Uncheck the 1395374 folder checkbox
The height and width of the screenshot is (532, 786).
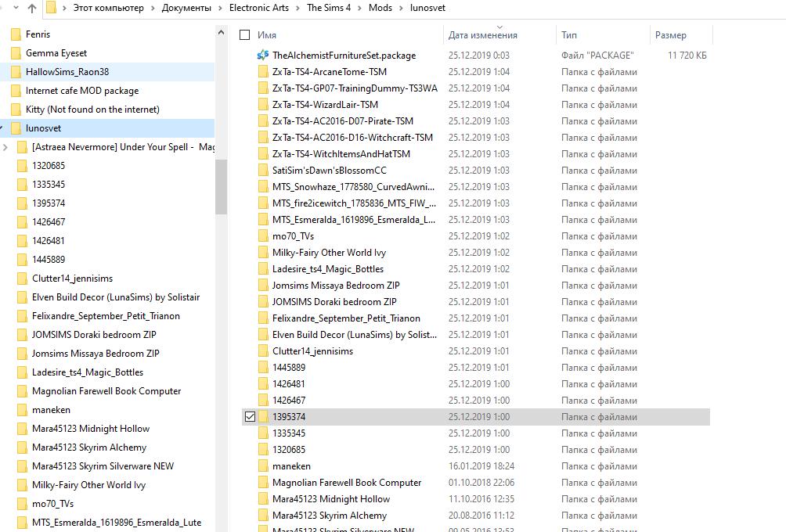[x=250, y=417]
